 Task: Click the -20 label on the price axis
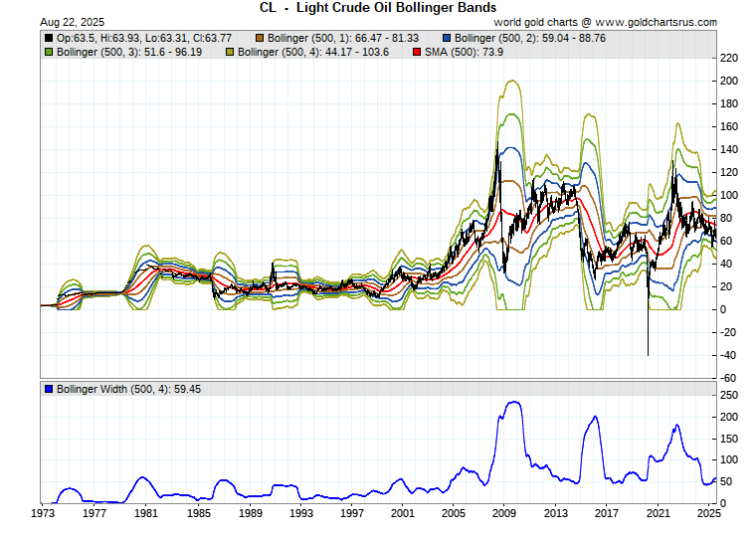click(x=728, y=332)
